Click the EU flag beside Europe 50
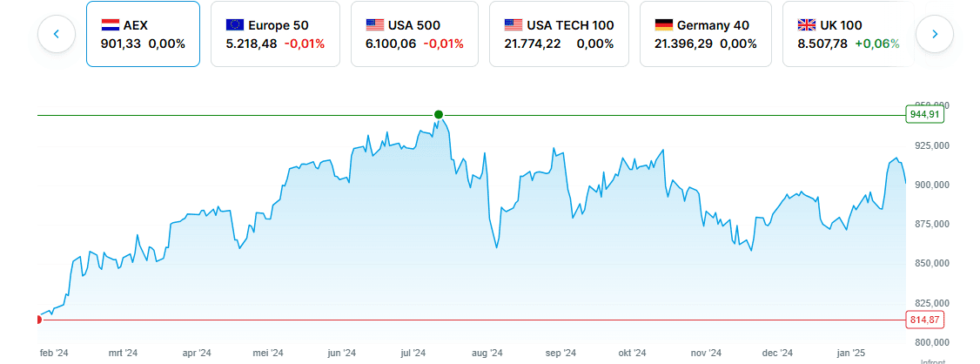Viewport: 980px width, 364px height. coord(234,25)
